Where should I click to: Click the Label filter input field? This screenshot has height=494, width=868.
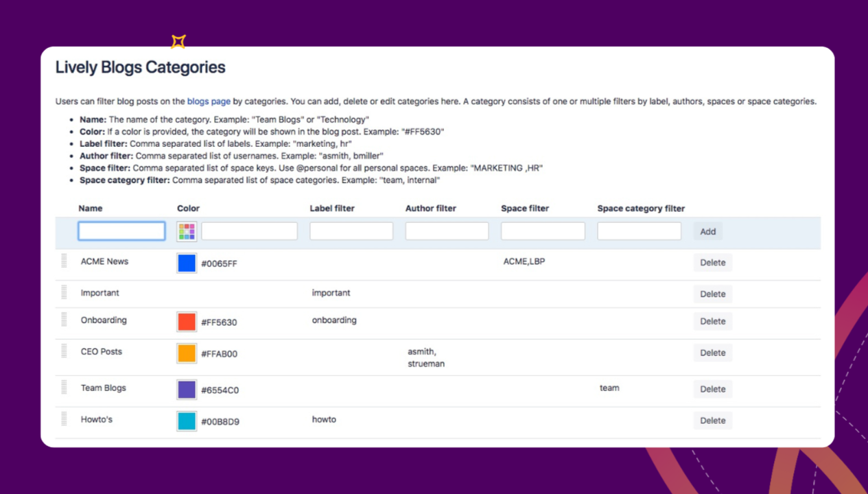coord(351,231)
